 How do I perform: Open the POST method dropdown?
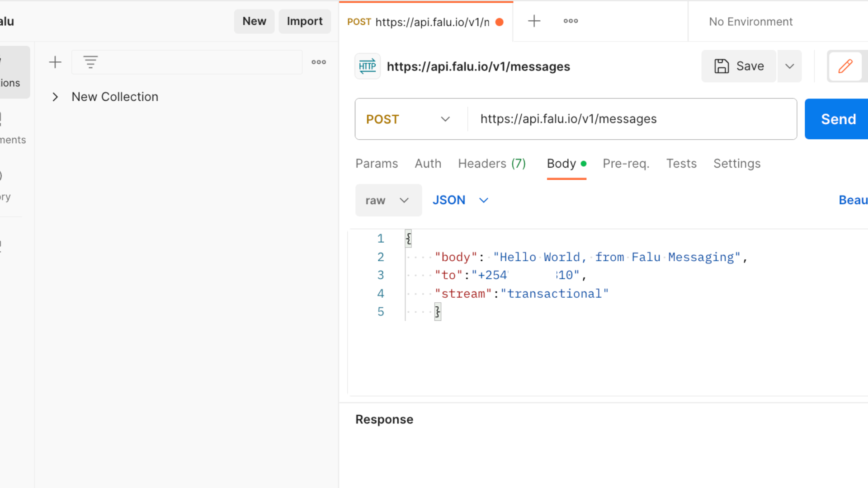click(408, 119)
